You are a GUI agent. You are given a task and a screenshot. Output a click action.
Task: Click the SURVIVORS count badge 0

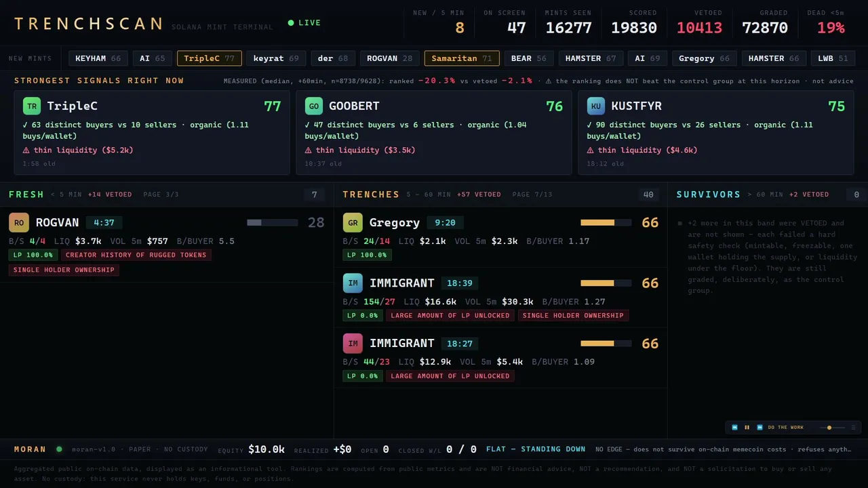click(856, 195)
